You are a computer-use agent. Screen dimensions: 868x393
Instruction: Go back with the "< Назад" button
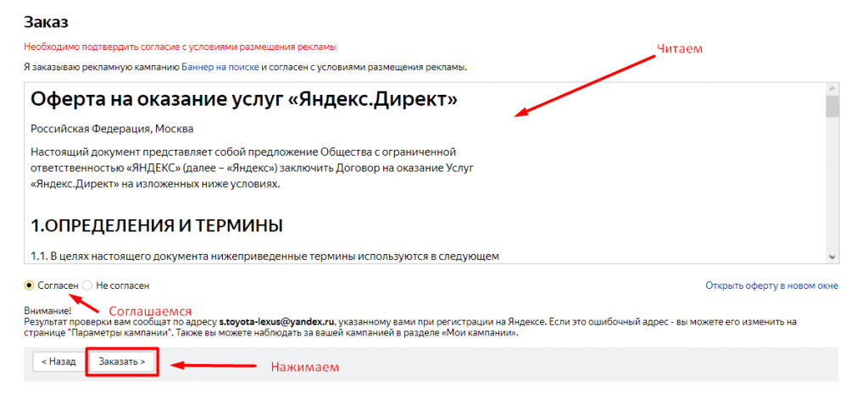tap(58, 362)
